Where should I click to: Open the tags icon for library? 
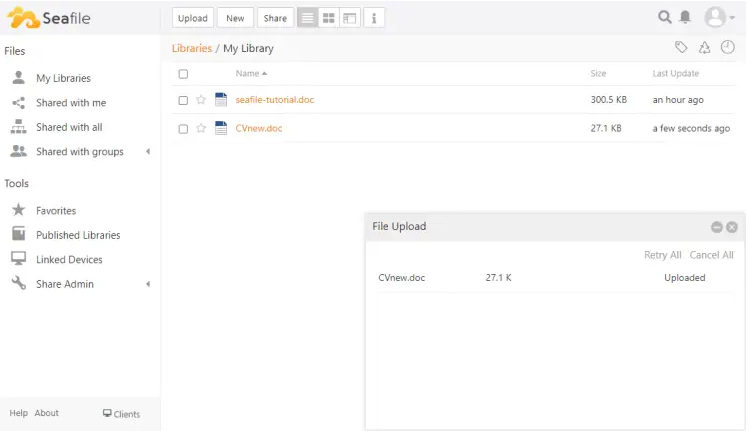[681, 47]
